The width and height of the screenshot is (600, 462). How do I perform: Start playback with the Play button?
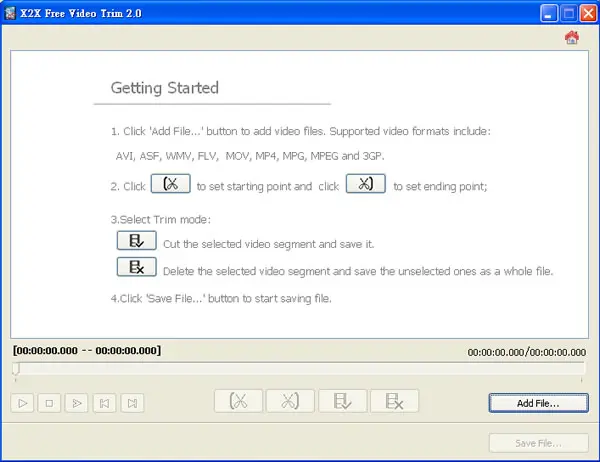23,403
